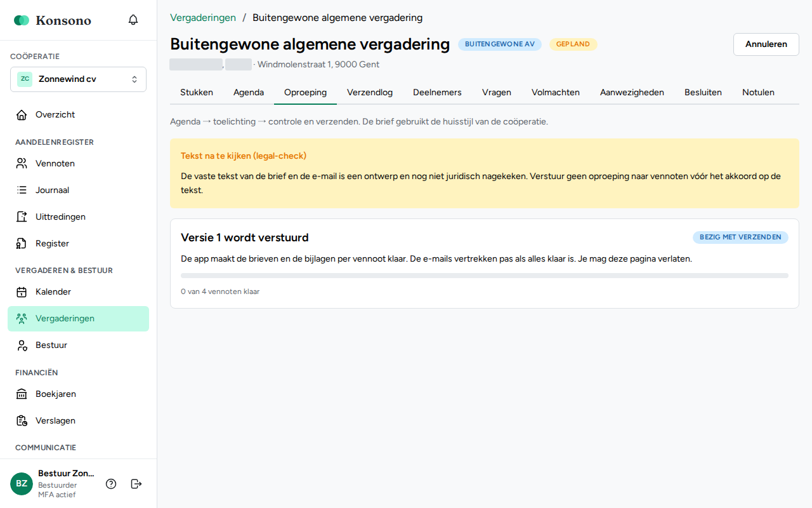Click the Overzicht home icon
The width and height of the screenshot is (812, 508).
tap(22, 115)
